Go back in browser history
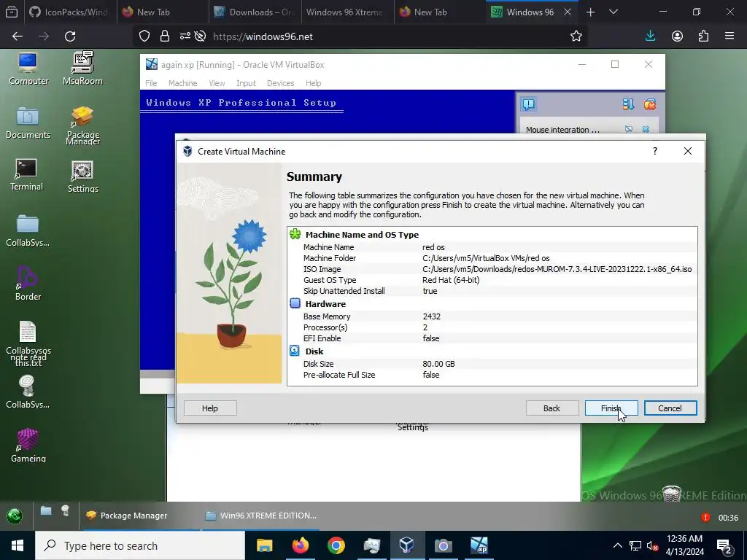 pos(18,36)
